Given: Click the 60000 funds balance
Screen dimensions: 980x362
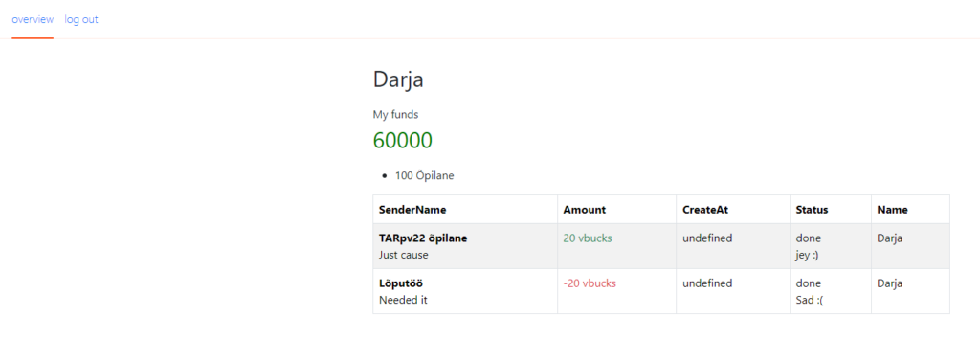Looking at the screenshot, I should [x=403, y=141].
